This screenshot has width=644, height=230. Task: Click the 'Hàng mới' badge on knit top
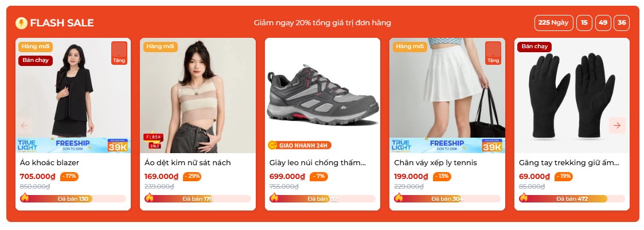pos(160,46)
